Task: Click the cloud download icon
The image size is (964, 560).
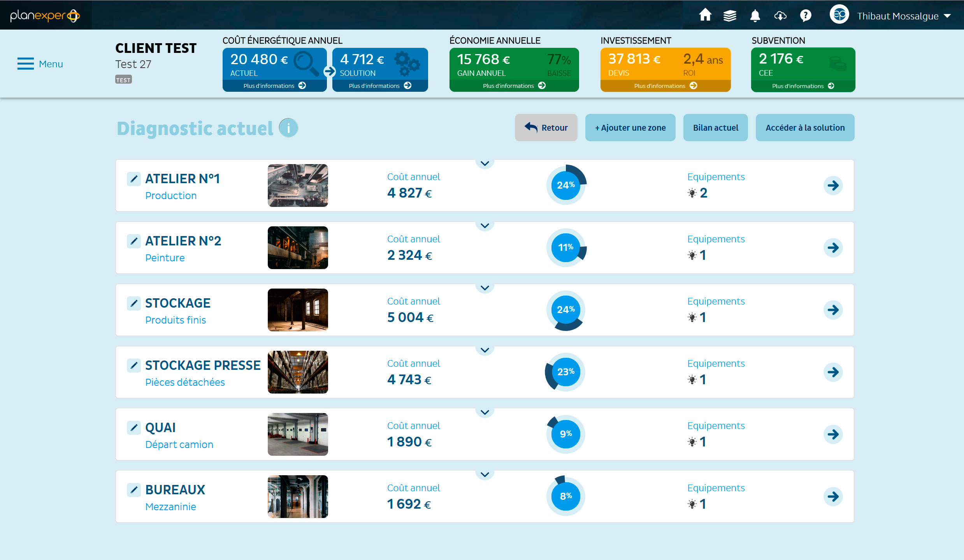Action: [780, 16]
